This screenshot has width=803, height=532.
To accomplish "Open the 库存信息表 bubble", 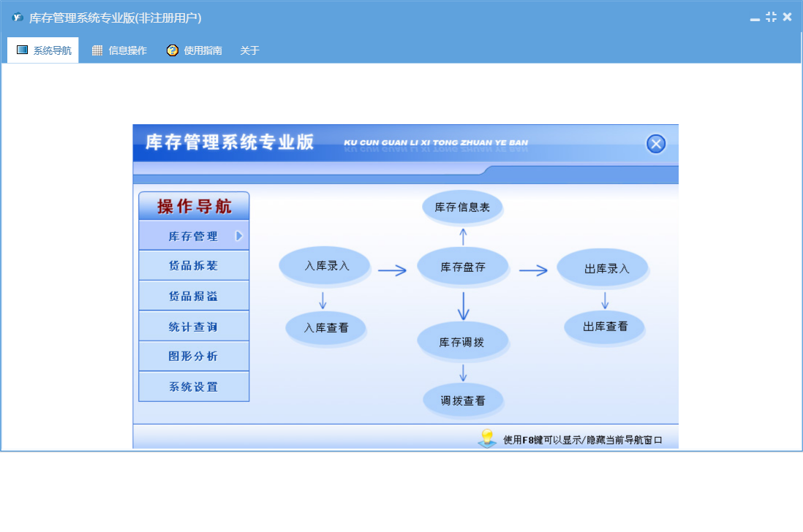I will click(462, 207).
